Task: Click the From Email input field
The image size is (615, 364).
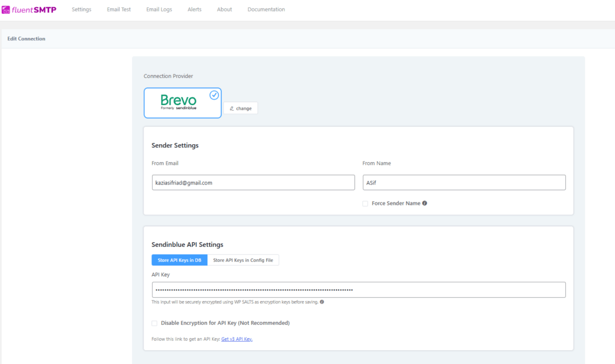Action: (253, 182)
